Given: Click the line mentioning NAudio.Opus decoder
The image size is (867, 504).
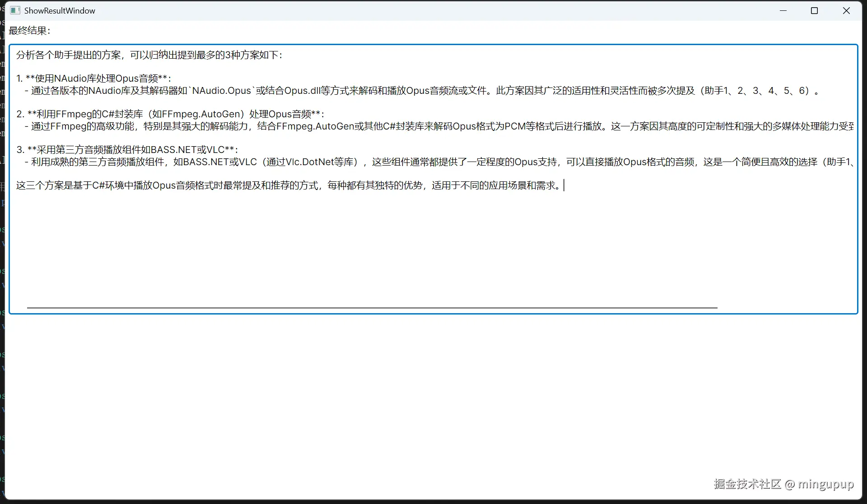Looking at the screenshot, I should click(x=221, y=91).
